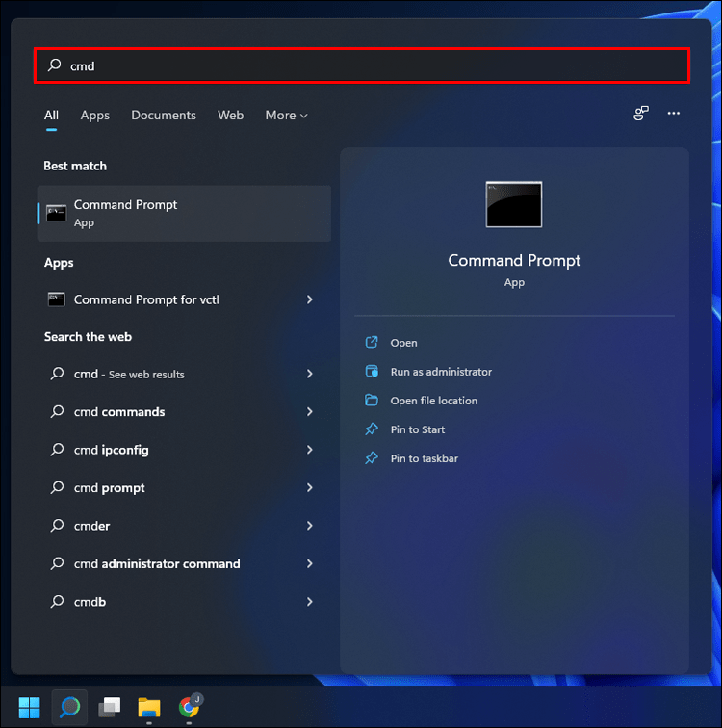The width and height of the screenshot is (722, 728).
Task: Open the cmd prompt web suggestion
Action: (x=184, y=488)
